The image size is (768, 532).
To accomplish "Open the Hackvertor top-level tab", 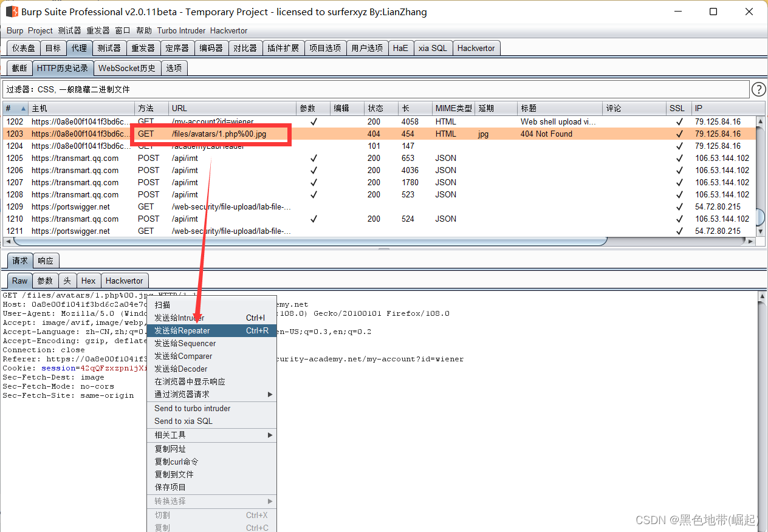I will click(476, 48).
